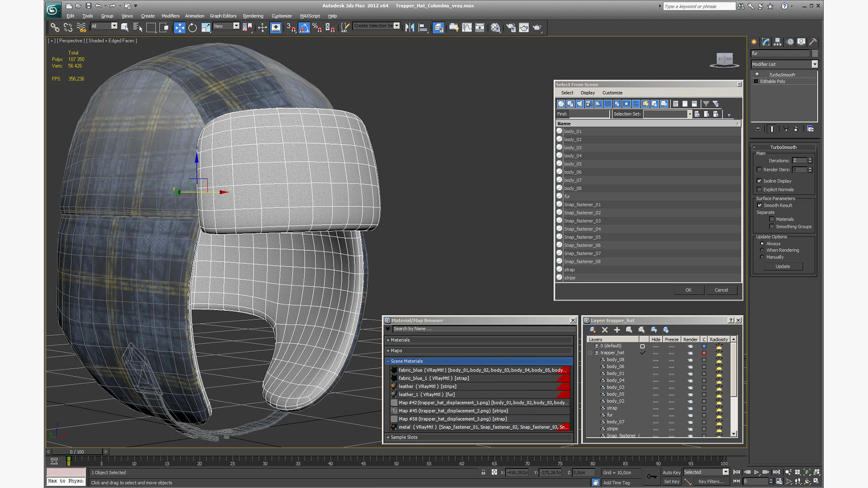Activate the Select and Uniform Scale tool

[x=206, y=28]
